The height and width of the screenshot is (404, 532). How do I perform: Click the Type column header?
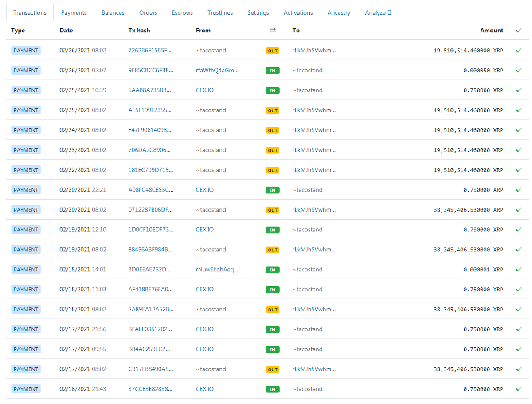point(18,31)
